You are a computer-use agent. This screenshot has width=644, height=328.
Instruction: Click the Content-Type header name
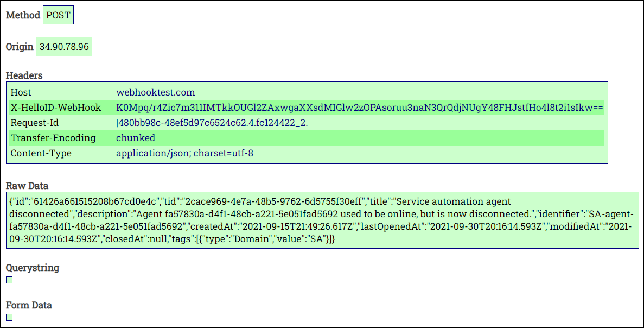click(41, 153)
